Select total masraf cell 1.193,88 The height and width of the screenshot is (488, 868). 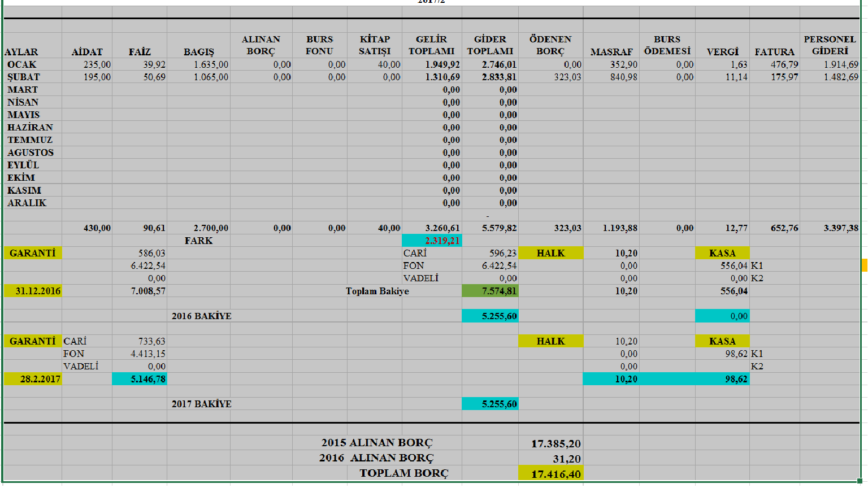(x=611, y=228)
